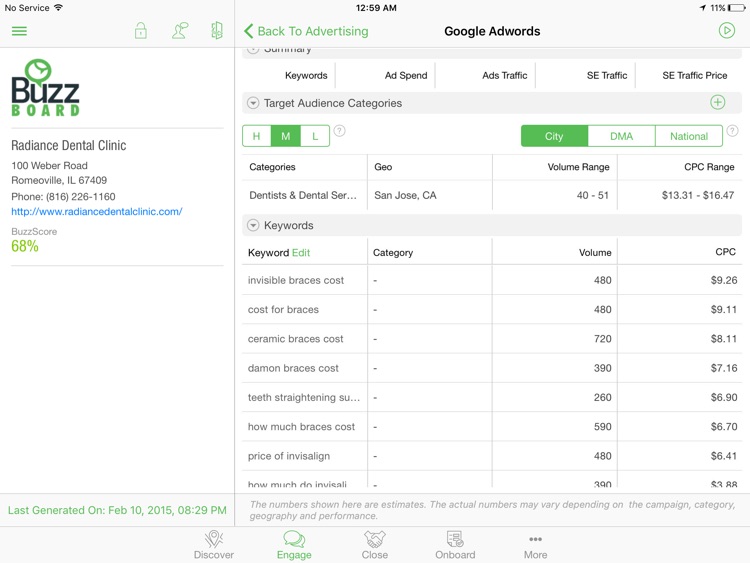Select keyword damon braces cost

point(293,368)
